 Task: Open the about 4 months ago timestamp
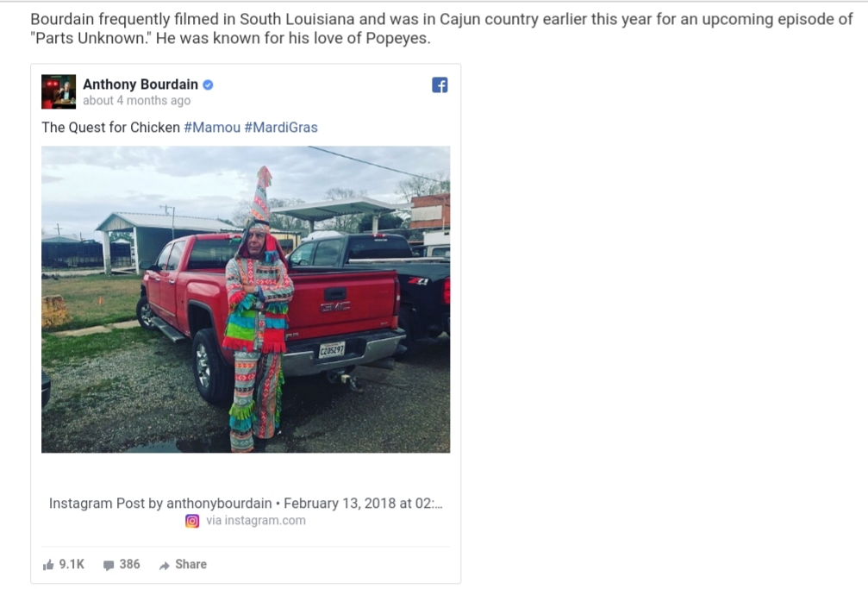(137, 101)
